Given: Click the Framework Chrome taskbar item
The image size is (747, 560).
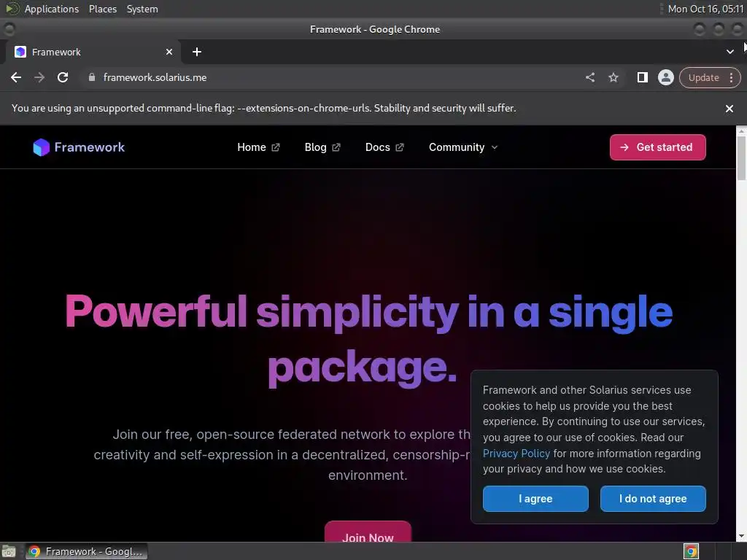Looking at the screenshot, I should click(87, 551).
